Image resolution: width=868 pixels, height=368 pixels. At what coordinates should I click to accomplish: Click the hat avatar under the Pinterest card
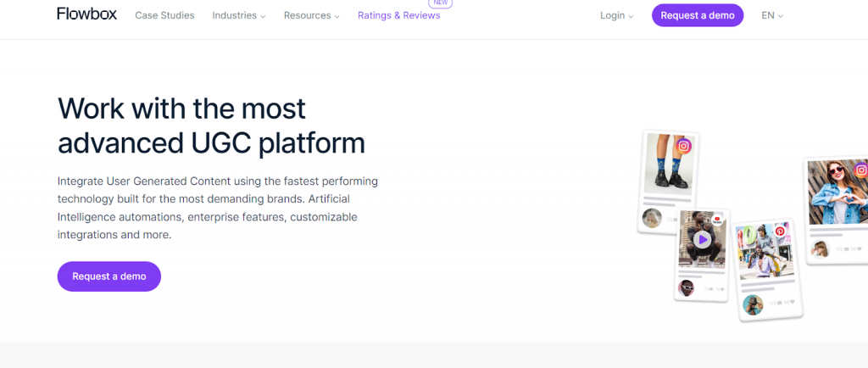(752, 304)
